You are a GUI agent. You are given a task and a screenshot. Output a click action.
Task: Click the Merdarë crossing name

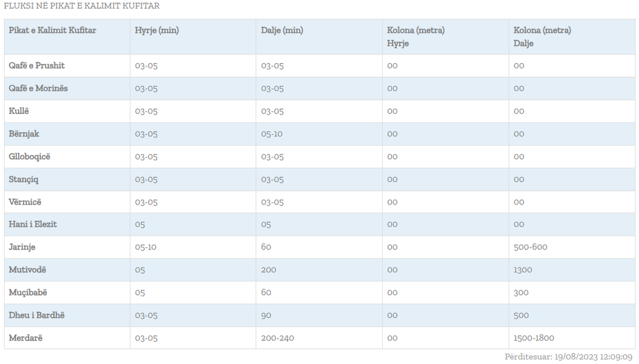[x=25, y=338]
